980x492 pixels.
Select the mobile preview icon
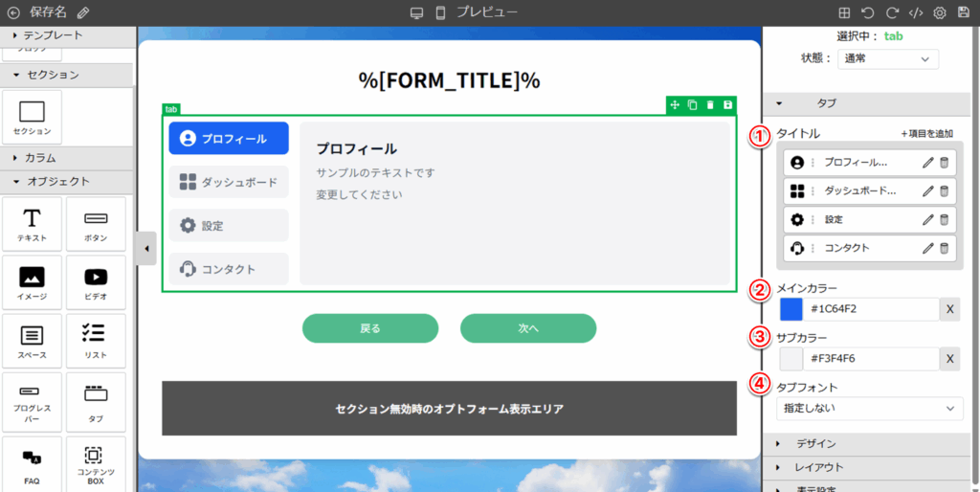coord(440,12)
